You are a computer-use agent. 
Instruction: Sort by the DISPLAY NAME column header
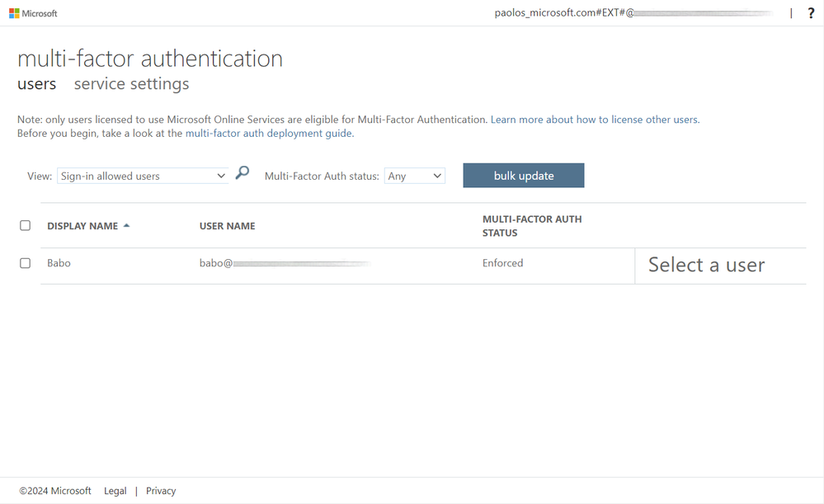tap(82, 226)
